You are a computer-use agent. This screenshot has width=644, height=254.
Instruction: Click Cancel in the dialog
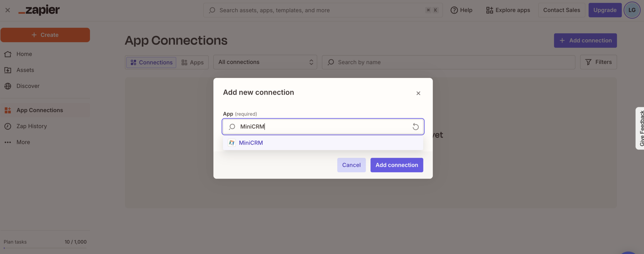point(351,165)
